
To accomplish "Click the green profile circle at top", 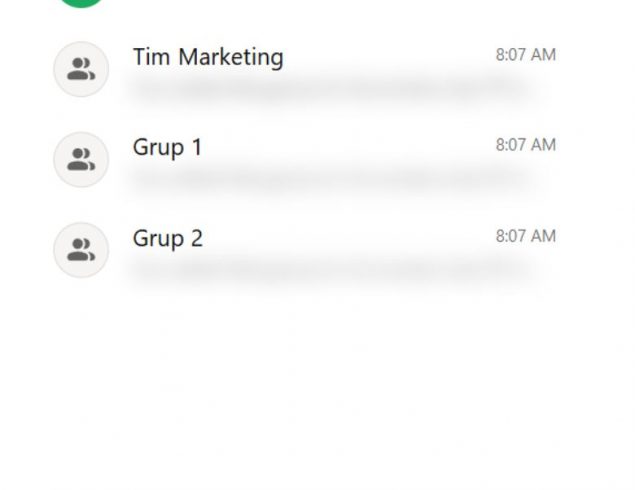I will [81, 3].
